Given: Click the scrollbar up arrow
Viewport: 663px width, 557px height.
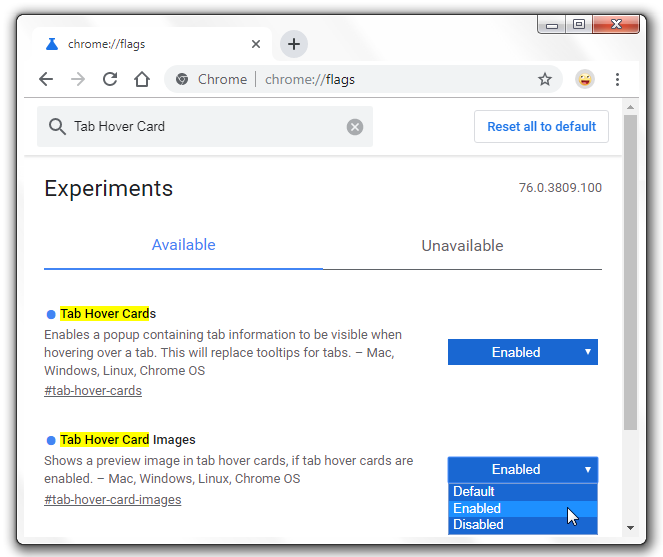Looking at the screenshot, I should (630, 107).
